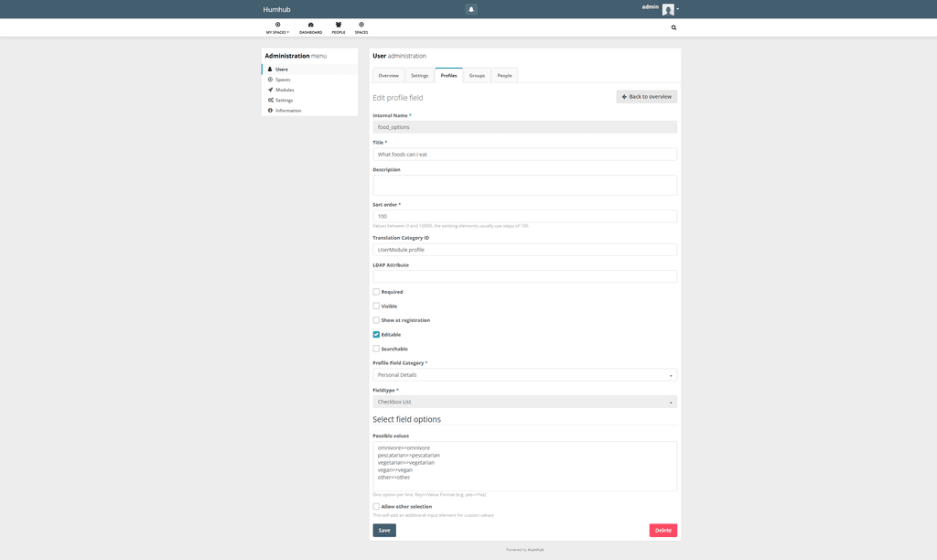Click the Back to overview button
The width and height of the screenshot is (937, 560).
[646, 95]
